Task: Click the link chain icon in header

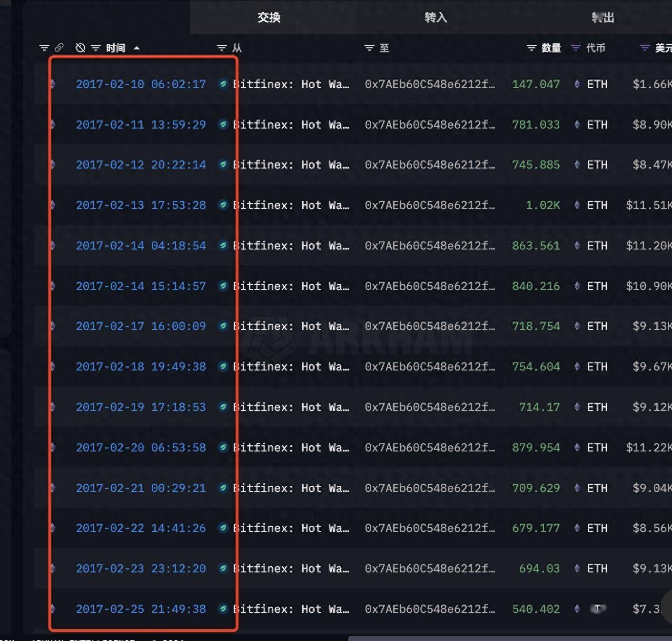Action: click(59, 48)
